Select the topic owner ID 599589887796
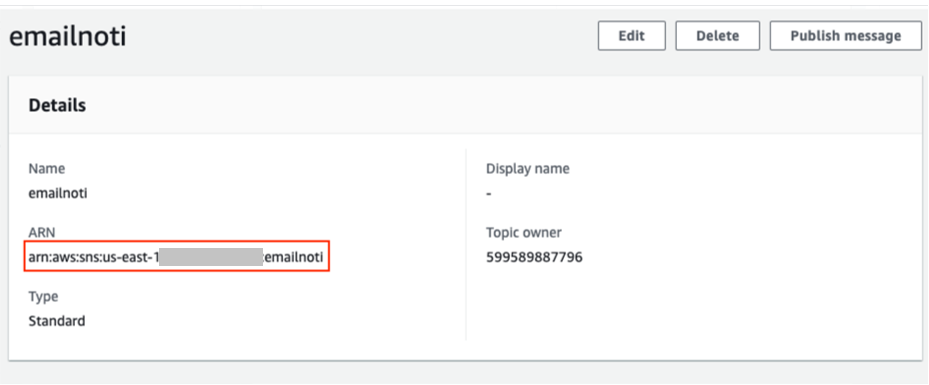 pos(534,257)
